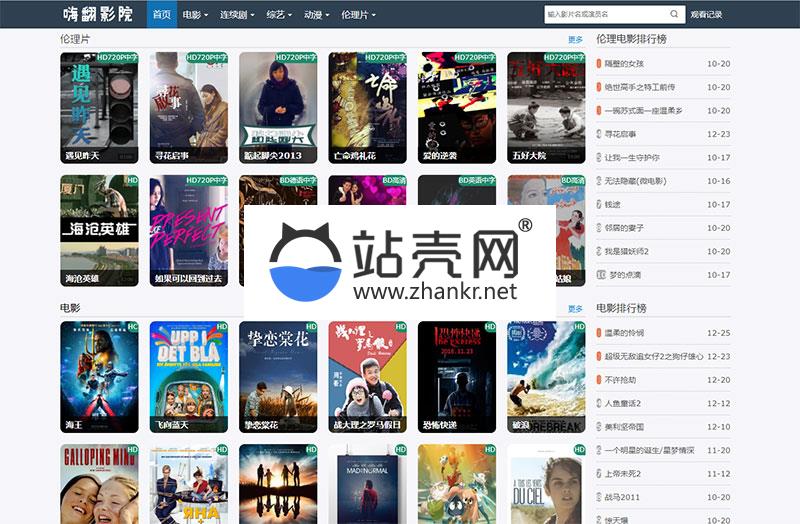Screen dimensions: 800x524
Task: Click the 伦理电影排行榜 heading
Action: click(x=632, y=39)
